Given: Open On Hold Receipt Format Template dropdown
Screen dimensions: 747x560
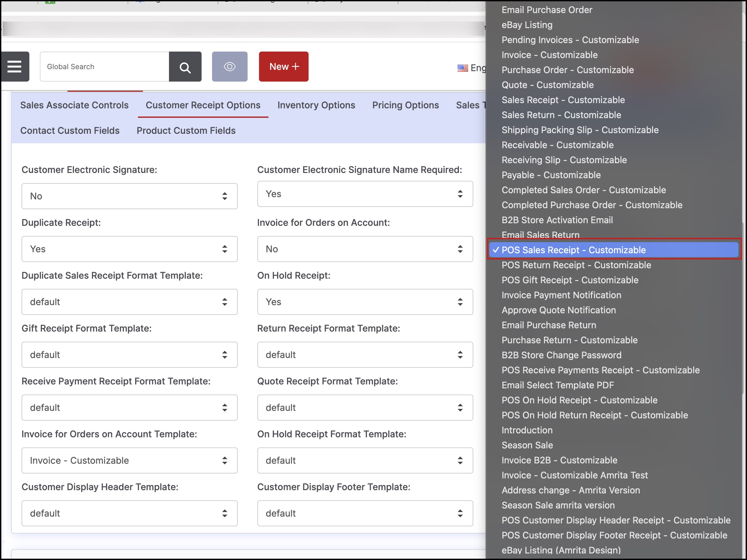Looking at the screenshot, I should tap(365, 460).
